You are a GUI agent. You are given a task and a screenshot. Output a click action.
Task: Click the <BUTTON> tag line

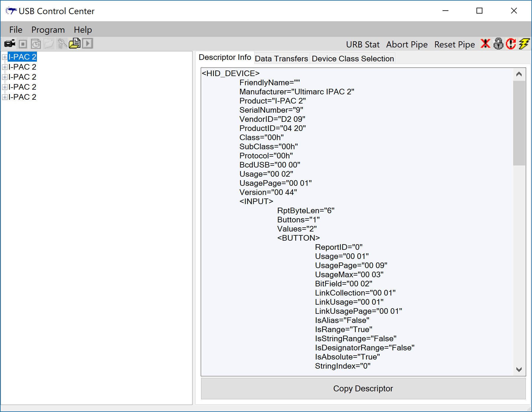[298, 238]
